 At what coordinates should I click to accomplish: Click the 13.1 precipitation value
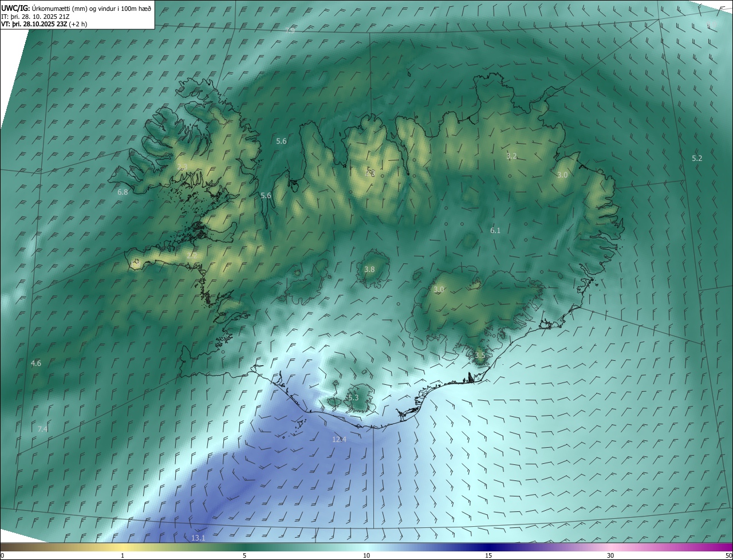[198, 538]
